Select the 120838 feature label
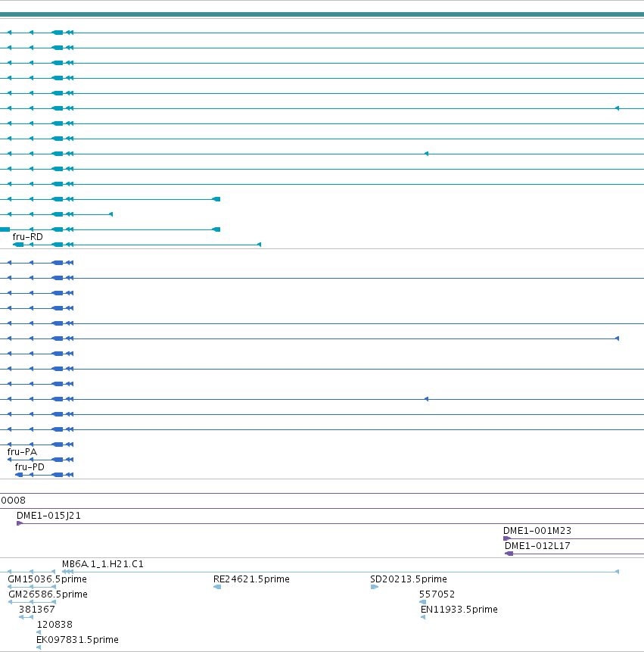 point(54,625)
